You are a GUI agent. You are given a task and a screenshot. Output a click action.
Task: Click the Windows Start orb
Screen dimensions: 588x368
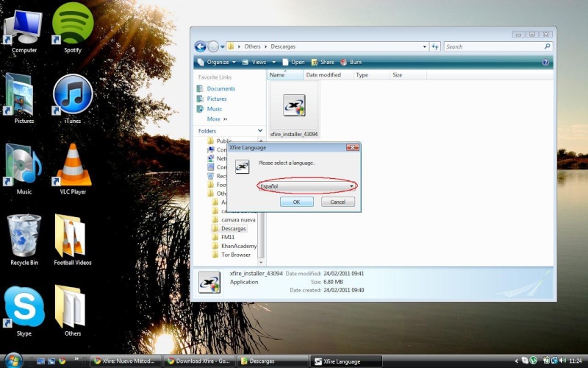coord(13,361)
